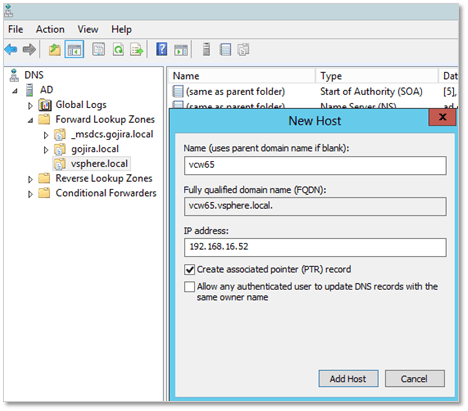Click the Reverse Lookup Zones folder icon

[x=44, y=178]
